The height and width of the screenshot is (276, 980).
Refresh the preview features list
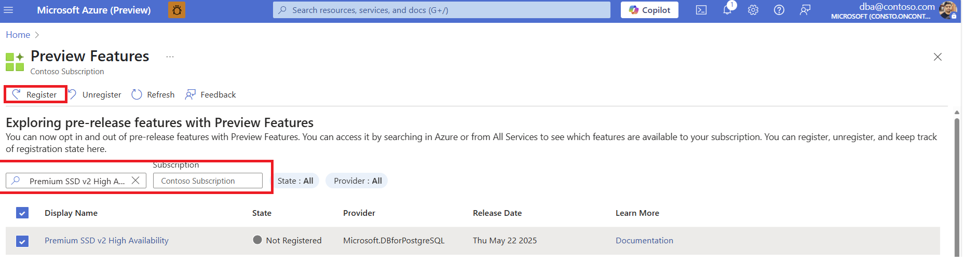pos(153,94)
